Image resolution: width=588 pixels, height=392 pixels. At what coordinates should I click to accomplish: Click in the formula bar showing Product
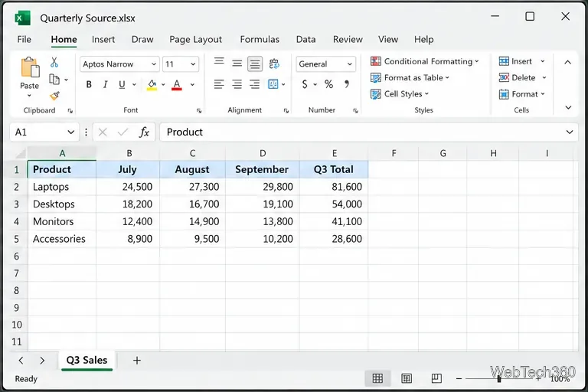pos(368,132)
